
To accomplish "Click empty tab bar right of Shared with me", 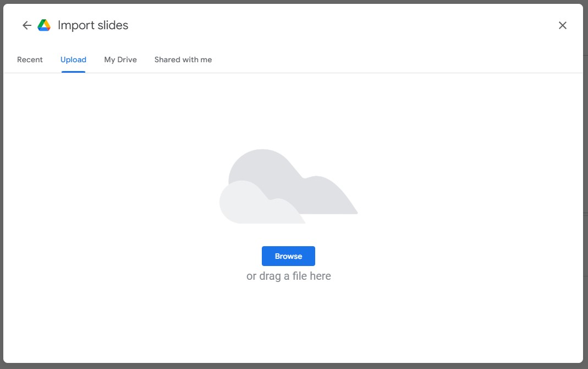I will (385, 59).
